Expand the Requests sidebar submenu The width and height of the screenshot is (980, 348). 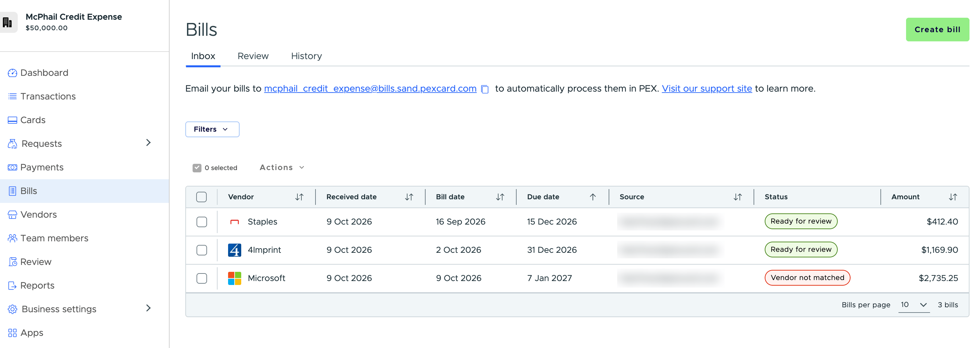(x=148, y=143)
